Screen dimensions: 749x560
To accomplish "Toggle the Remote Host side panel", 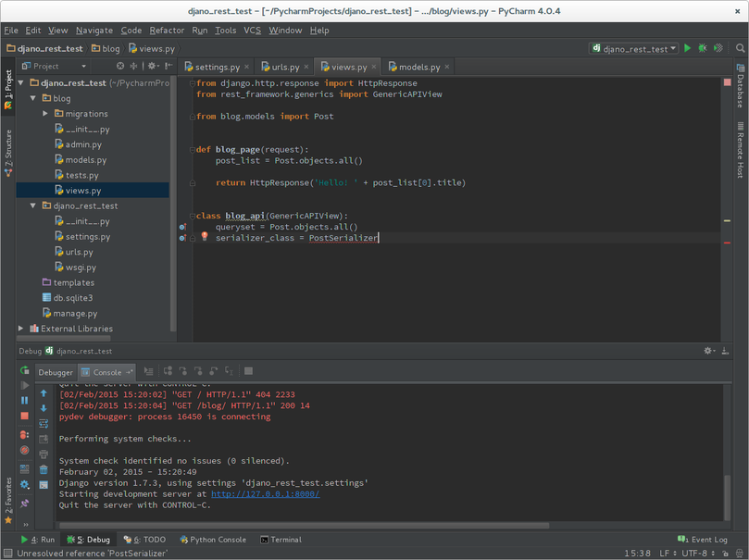I will click(x=740, y=150).
